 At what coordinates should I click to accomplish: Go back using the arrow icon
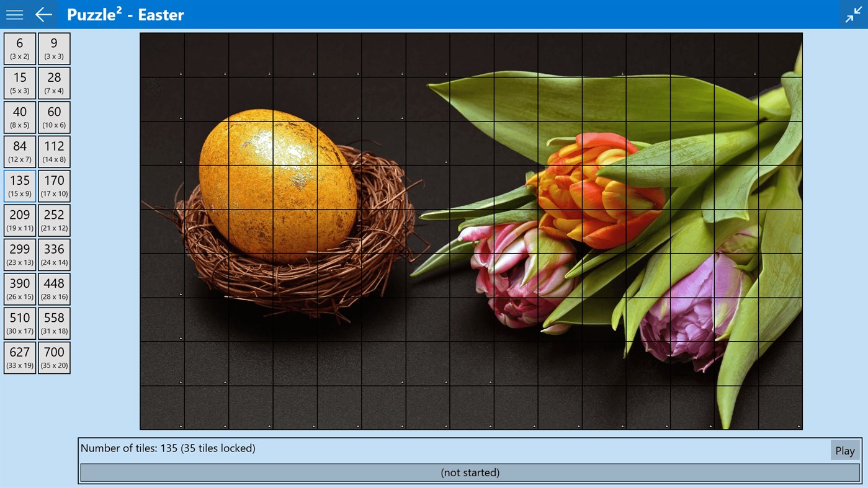[x=42, y=14]
